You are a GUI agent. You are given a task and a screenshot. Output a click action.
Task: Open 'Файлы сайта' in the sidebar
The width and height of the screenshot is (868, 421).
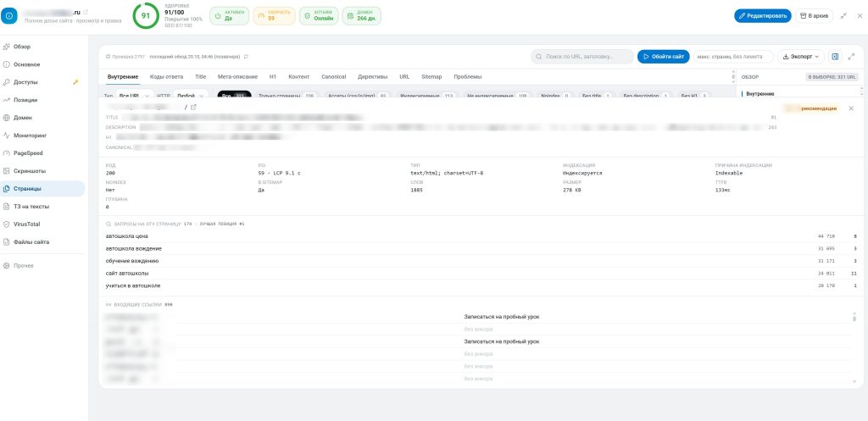pyautogui.click(x=42, y=241)
